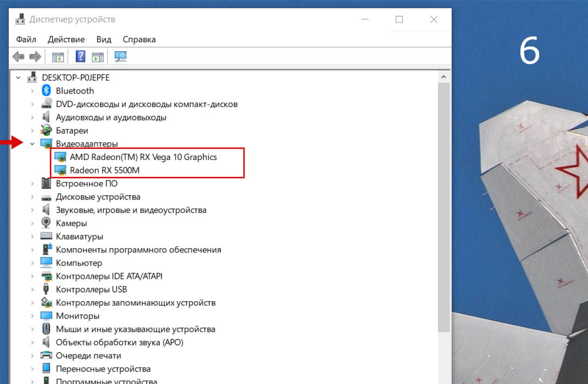Viewport: 588px width, 384px height.
Task: Select AMD Radeon(TM) RX Vega 10 Graphics
Action: [x=143, y=157]
